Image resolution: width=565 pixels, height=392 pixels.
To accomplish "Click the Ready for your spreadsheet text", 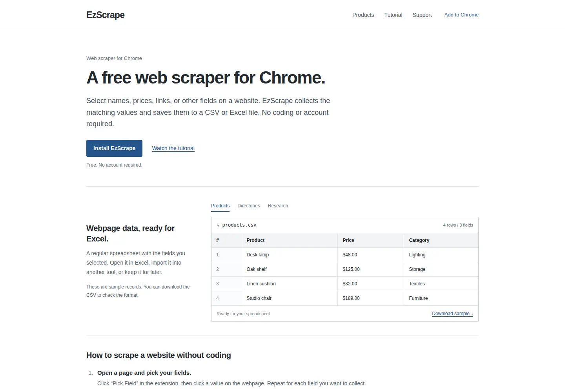I will point(243,314).
